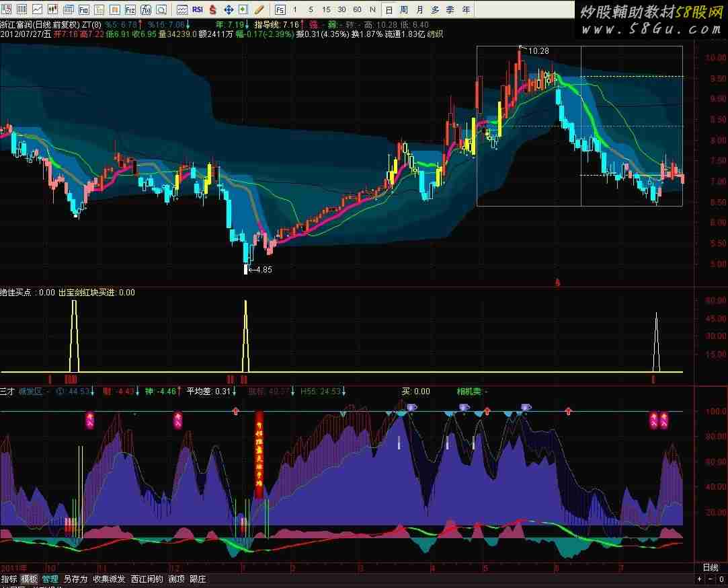Click the 10.28 high price label
The height and width of the screenshot is (588, 728).
[x=538, y=50]
